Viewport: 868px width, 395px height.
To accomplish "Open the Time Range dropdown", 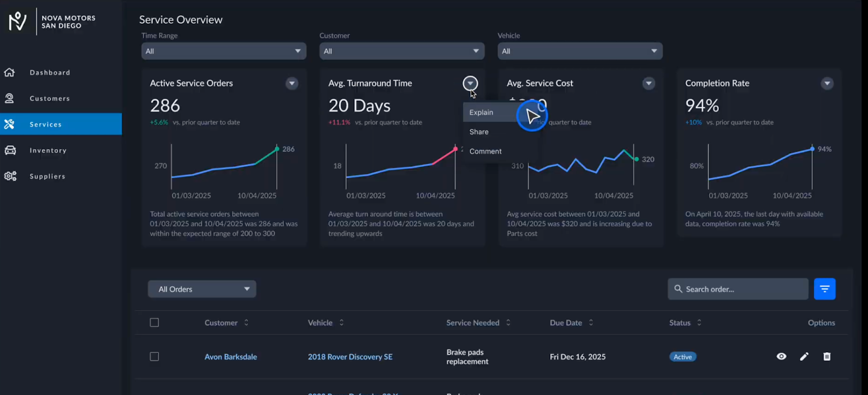I will (x=224, y=51).
